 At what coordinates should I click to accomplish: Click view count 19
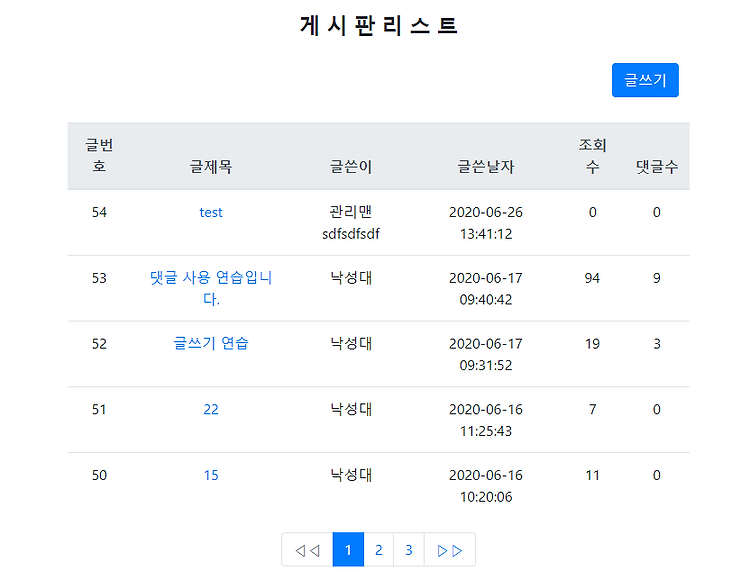(x=592, y=344)
